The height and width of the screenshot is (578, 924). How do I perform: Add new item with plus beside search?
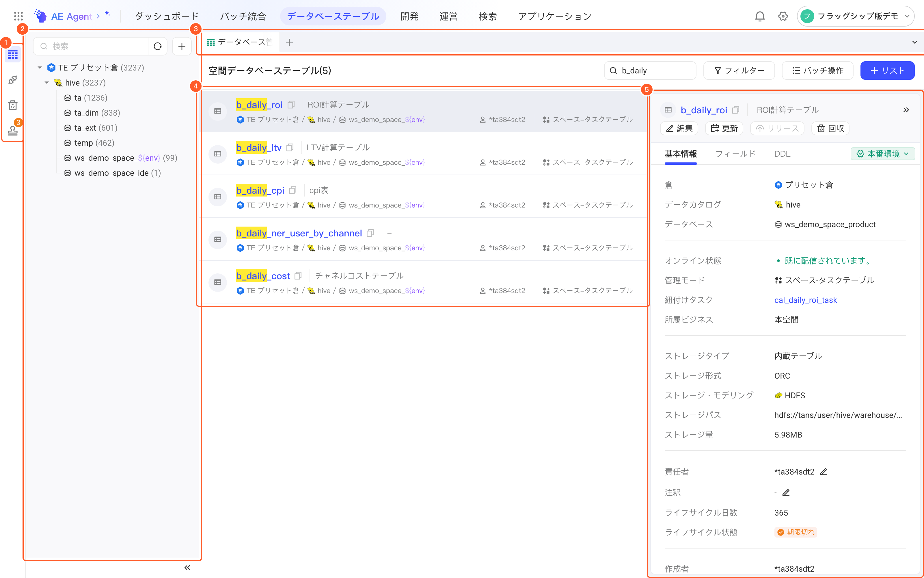182,46
